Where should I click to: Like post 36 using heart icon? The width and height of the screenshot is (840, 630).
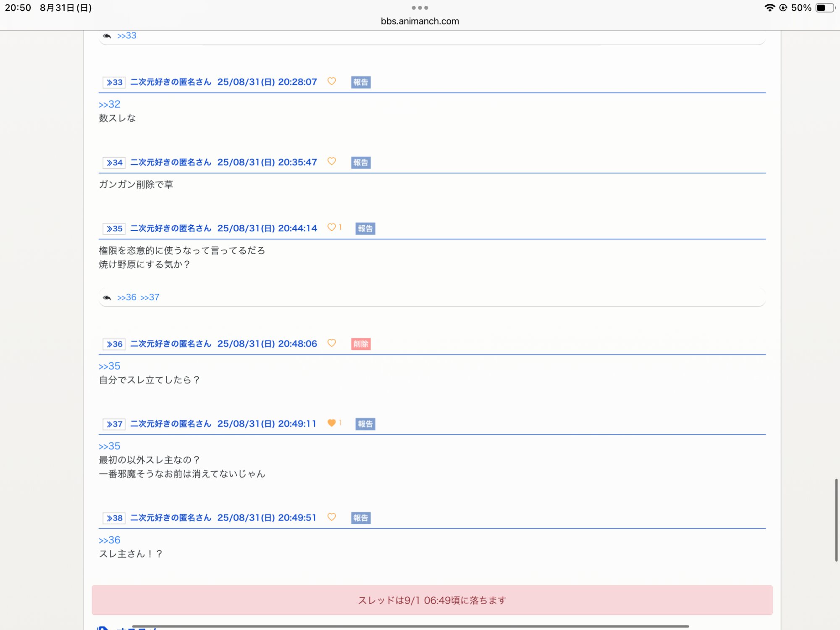[331, 343]
